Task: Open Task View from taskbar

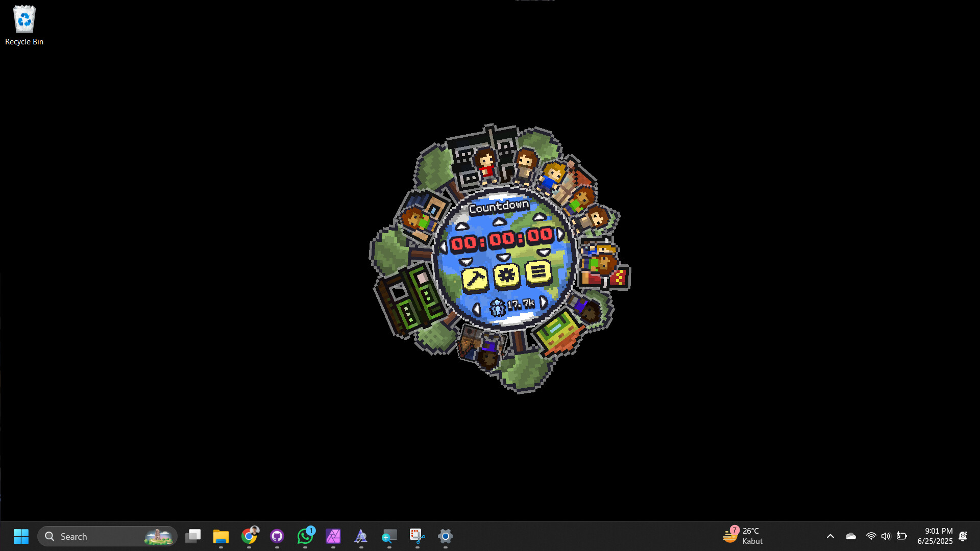Action: 193,536
